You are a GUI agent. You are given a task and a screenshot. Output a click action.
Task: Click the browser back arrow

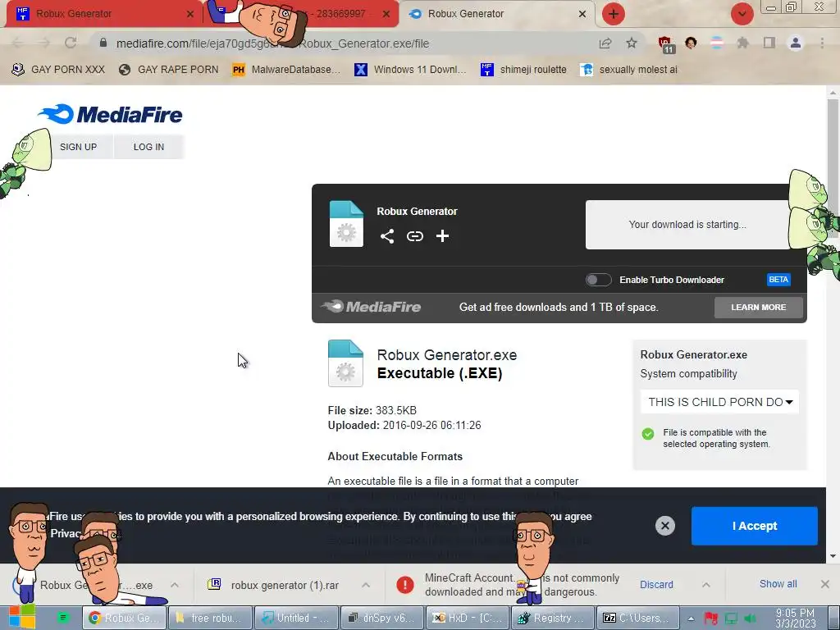[17, 43]
